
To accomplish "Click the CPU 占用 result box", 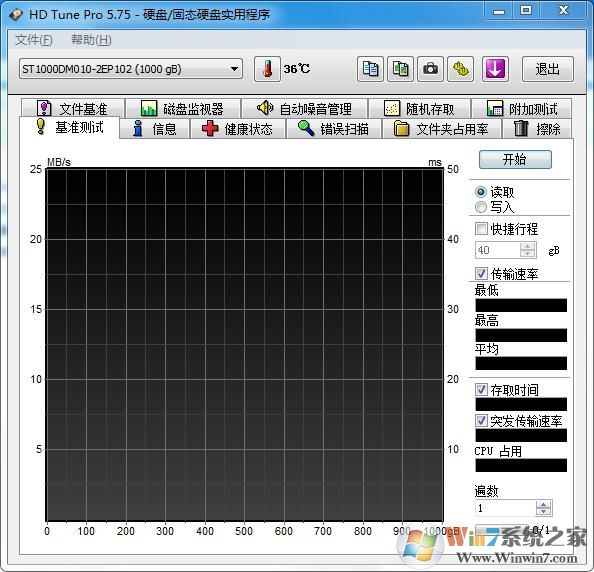I will tap(521, 465).
